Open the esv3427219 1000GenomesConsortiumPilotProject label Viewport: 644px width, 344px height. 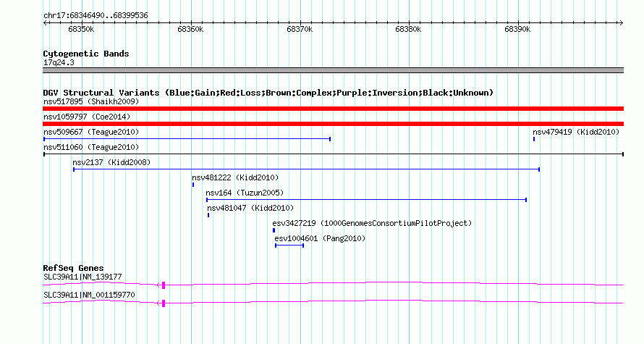(372, 223)
